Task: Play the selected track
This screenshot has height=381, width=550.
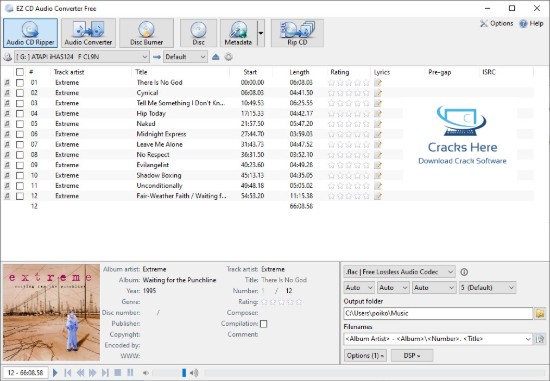Action: [55, 373]
